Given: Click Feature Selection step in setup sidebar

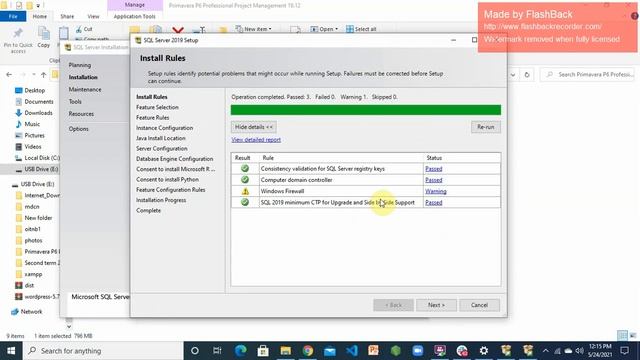Looking at the screenshot, I should pos(157,107).
